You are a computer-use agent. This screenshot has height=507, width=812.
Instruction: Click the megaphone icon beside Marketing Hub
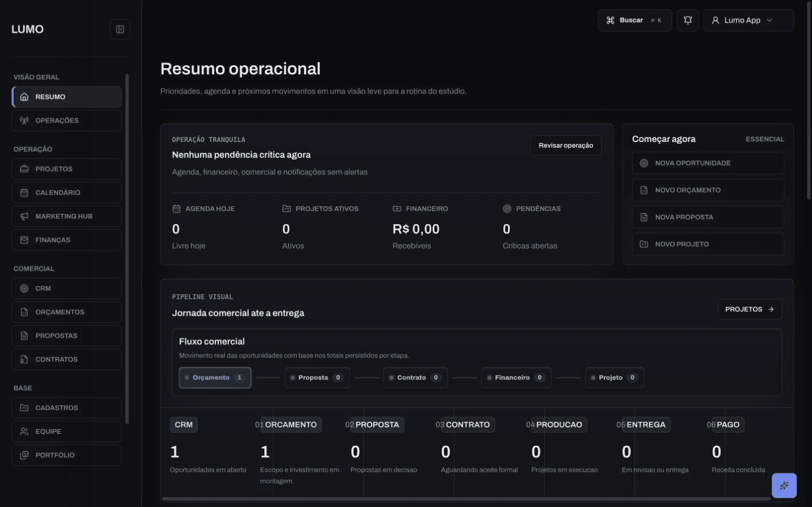click(x=24, y=217)
